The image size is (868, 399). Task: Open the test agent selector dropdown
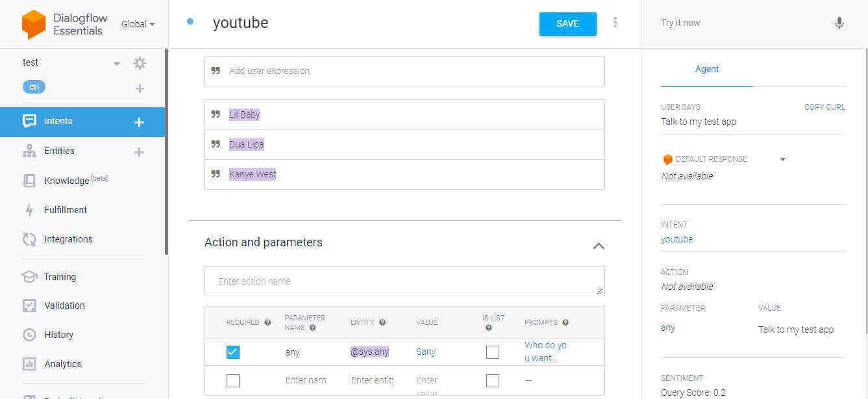117,64
